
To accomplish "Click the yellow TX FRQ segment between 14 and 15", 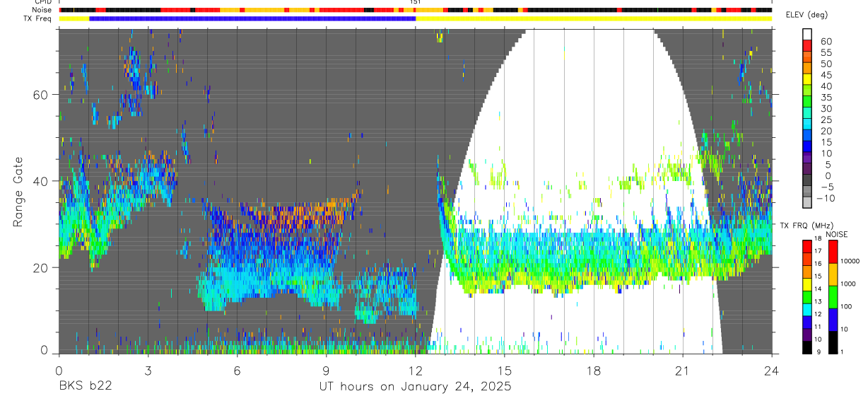I will (x=807, y=284).
